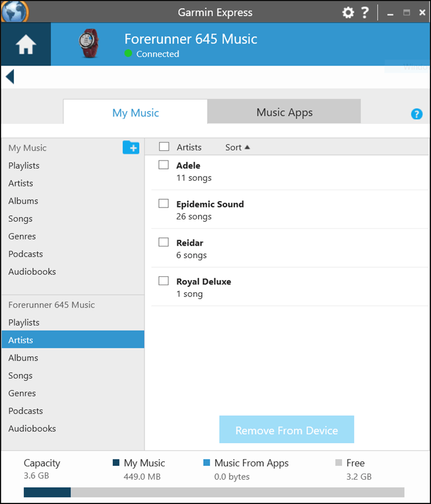
Task: Check the Reidar artist checkbox
Action: click(x=164, y=242)
